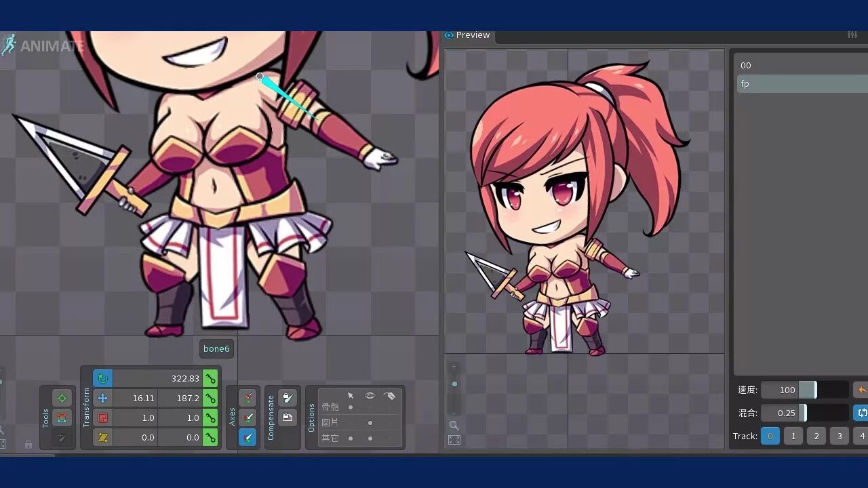
Task: Select the turquoise shoulder bone in the viewport
Action: click(288, 98)
